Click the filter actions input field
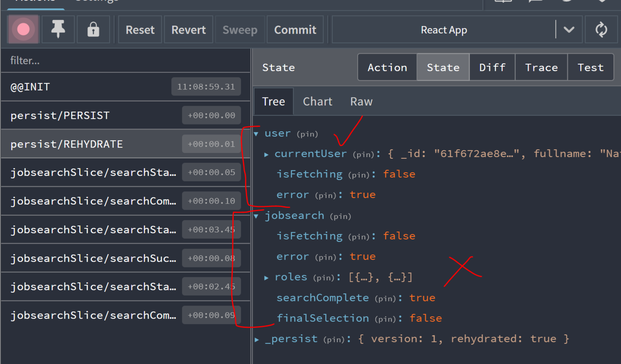This screenshot has width=621, height=364. [126, 61]
